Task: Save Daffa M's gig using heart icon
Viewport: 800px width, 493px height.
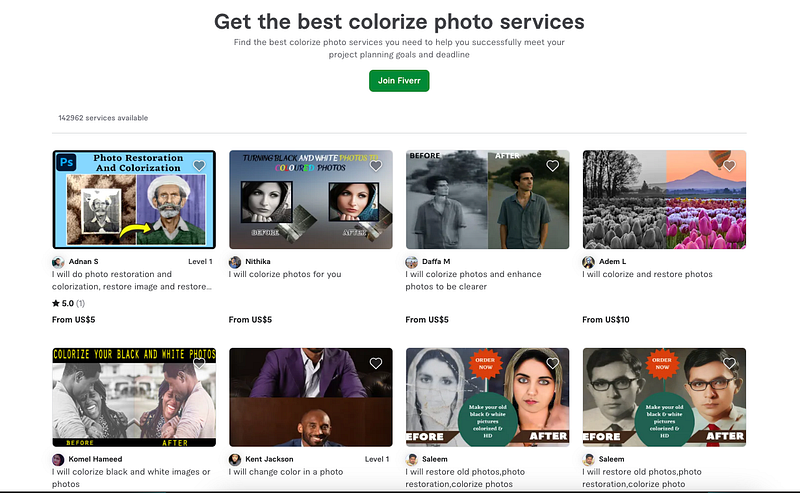Action: pyautogui.click(x=552, y=166)
